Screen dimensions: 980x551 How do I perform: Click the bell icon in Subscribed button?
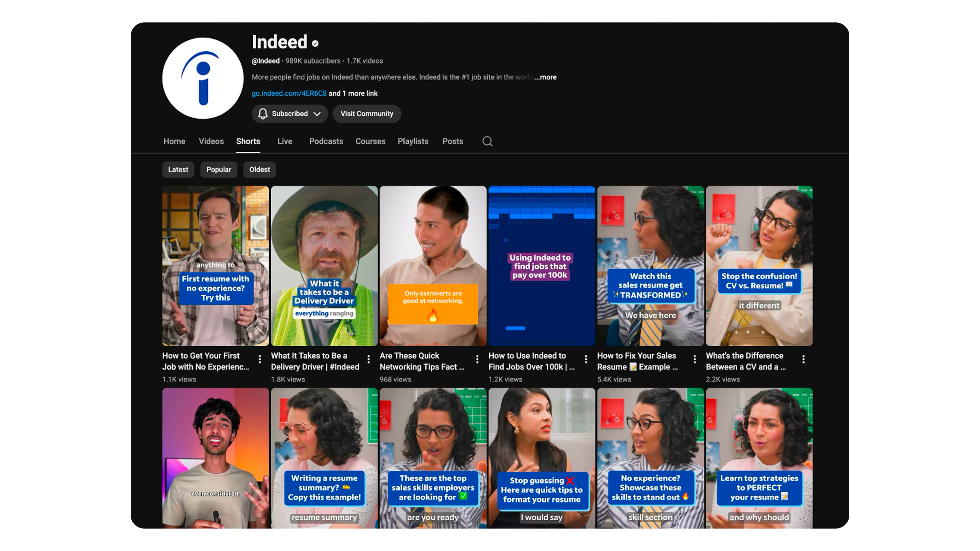pos(262,114)
